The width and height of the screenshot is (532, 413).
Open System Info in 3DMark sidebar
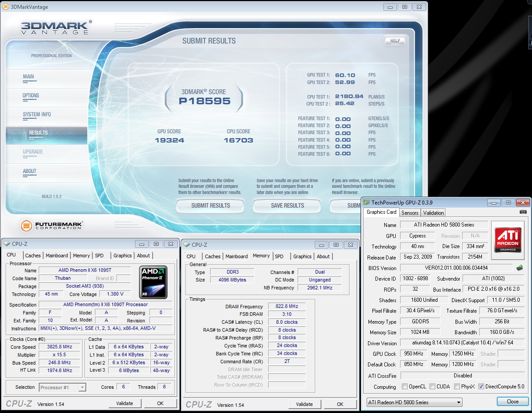point(37,114)
